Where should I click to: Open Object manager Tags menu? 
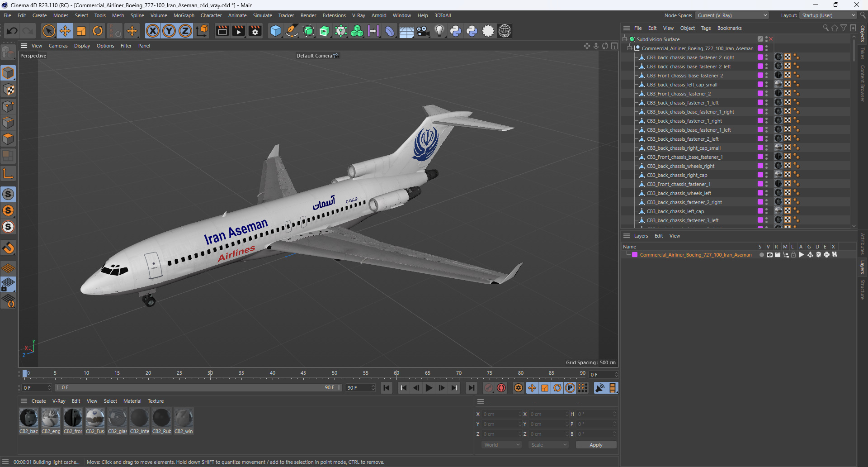tap(706, 28)
